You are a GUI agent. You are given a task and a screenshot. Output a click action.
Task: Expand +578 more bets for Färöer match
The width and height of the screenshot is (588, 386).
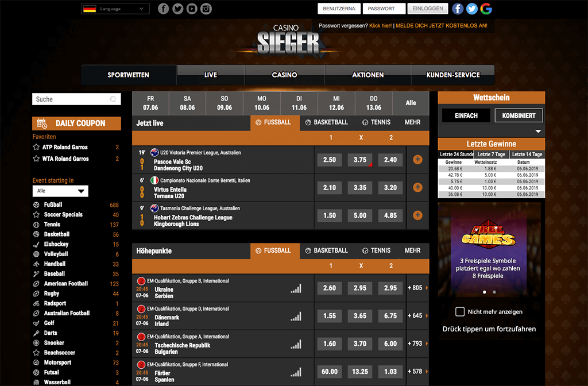417,371
